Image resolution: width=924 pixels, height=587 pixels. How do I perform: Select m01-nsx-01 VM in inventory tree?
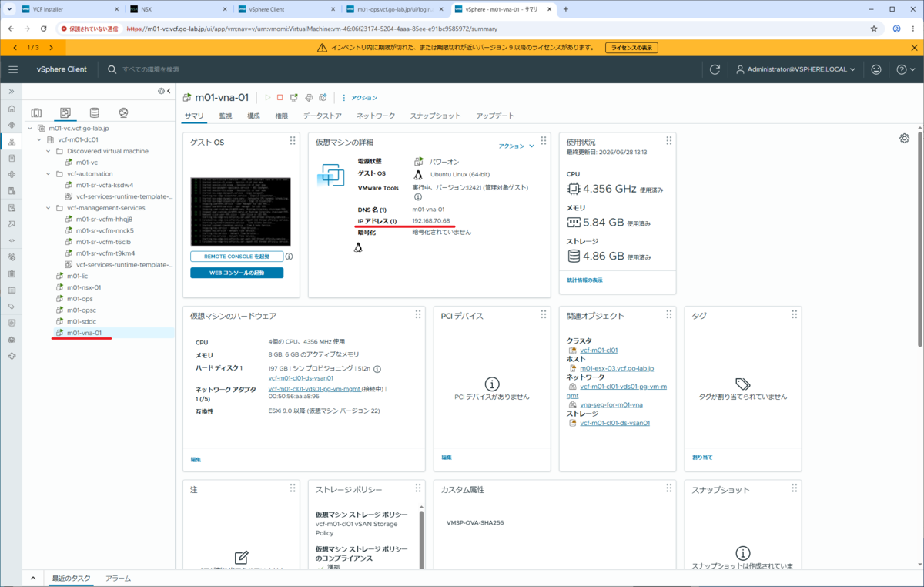pyautogui.click(x=84, y=287)
